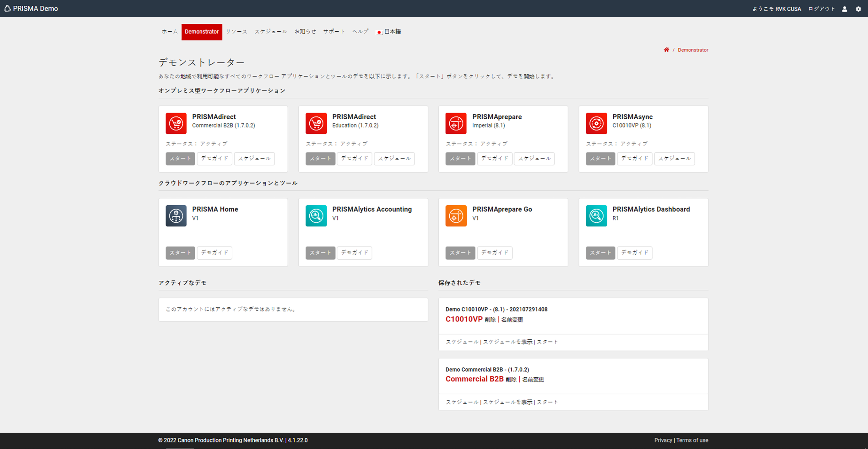Open the saved C10010VP demo title
Viewport: 868px width, 449px height.
(x=464, y=319)
